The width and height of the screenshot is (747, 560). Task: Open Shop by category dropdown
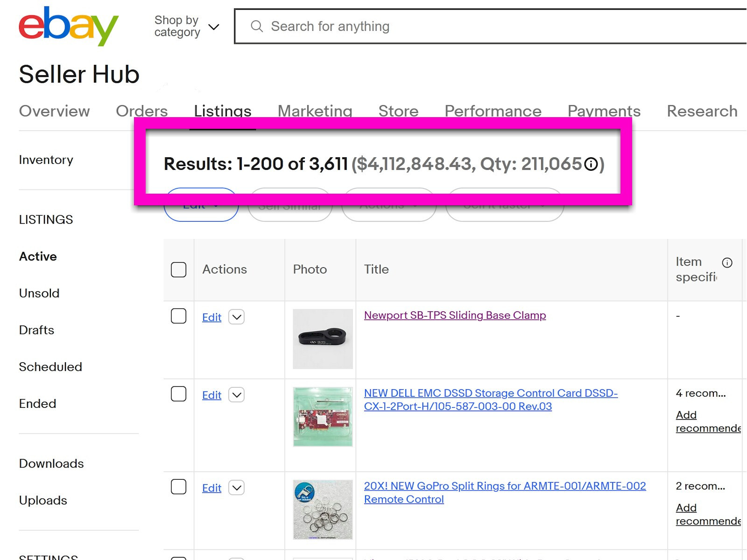(x=187, y=27)
